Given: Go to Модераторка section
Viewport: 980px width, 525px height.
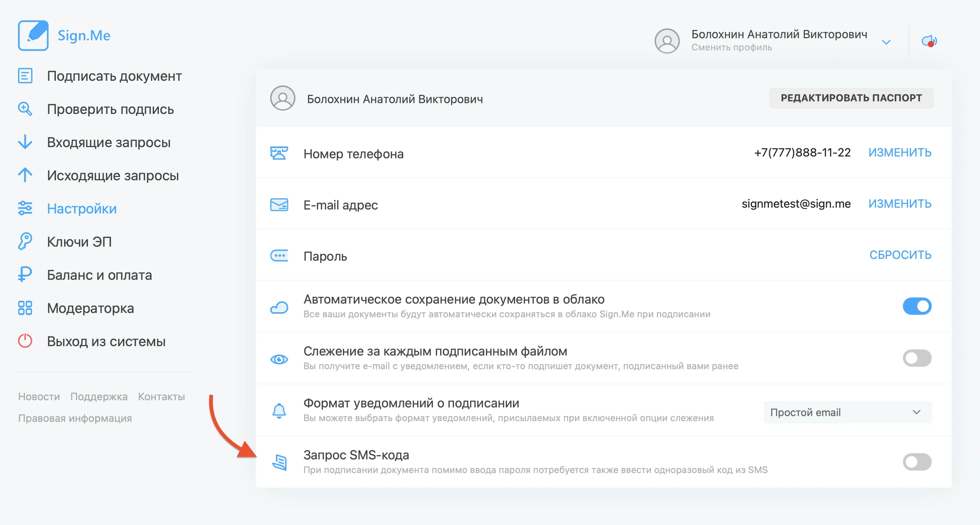Looking at the screenshot, I should [90, 308].
